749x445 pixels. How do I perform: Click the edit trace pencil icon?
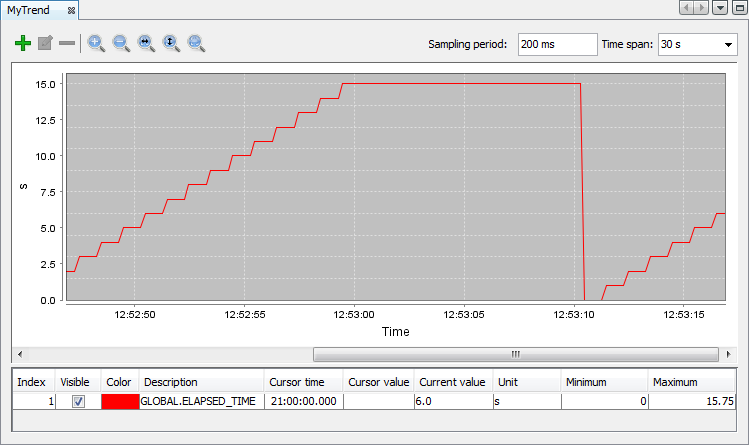tap(45, 43)
